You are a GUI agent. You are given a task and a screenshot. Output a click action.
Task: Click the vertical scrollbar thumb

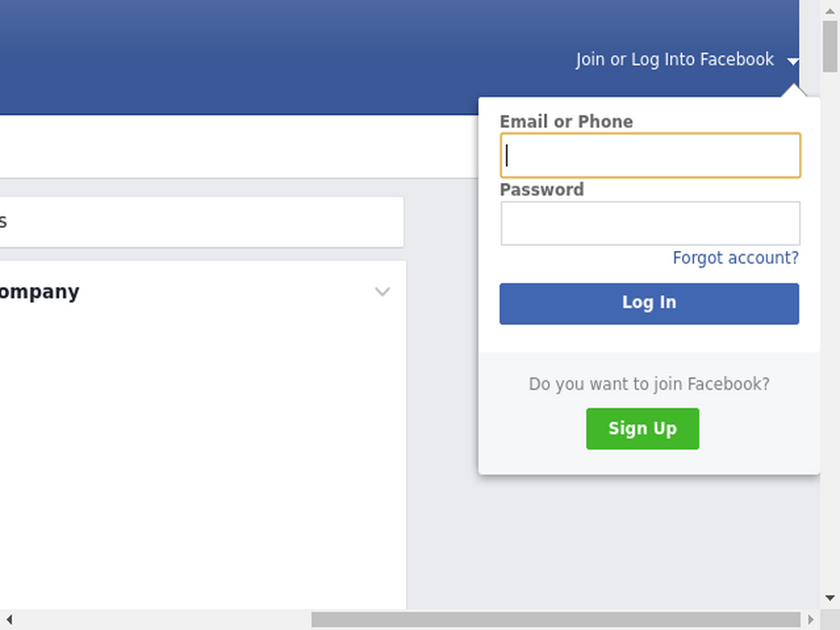coord(830,46)
